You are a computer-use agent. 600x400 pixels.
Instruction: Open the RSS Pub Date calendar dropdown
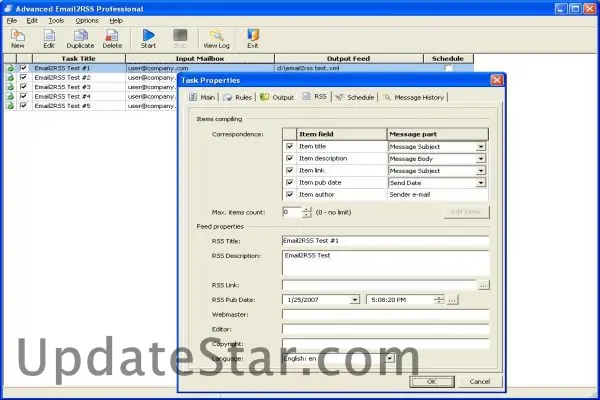pos(355,300)
